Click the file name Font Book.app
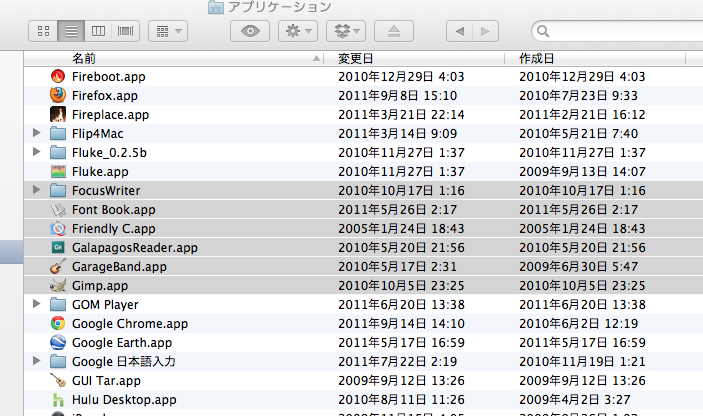 [113, 210]
